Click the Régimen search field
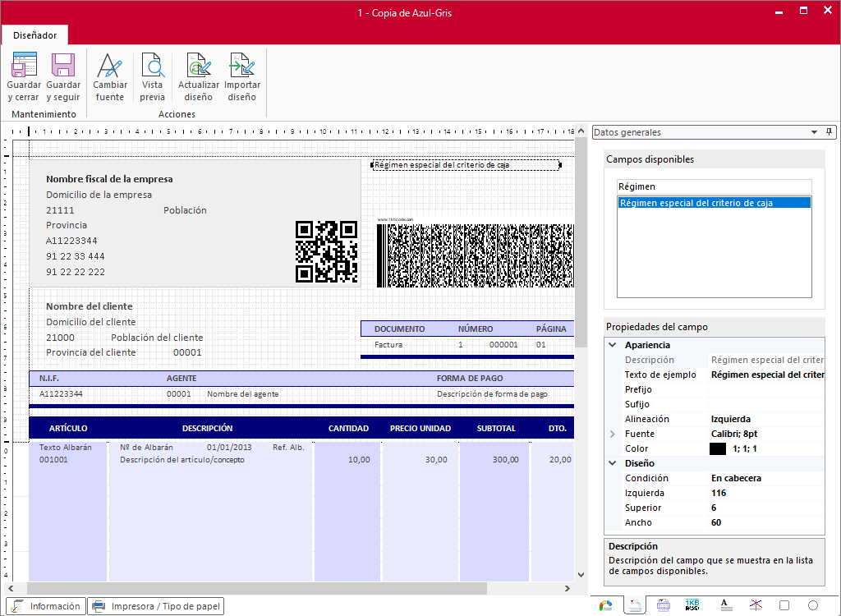Viewport: 841px width, 616px height. pos(715,186)
